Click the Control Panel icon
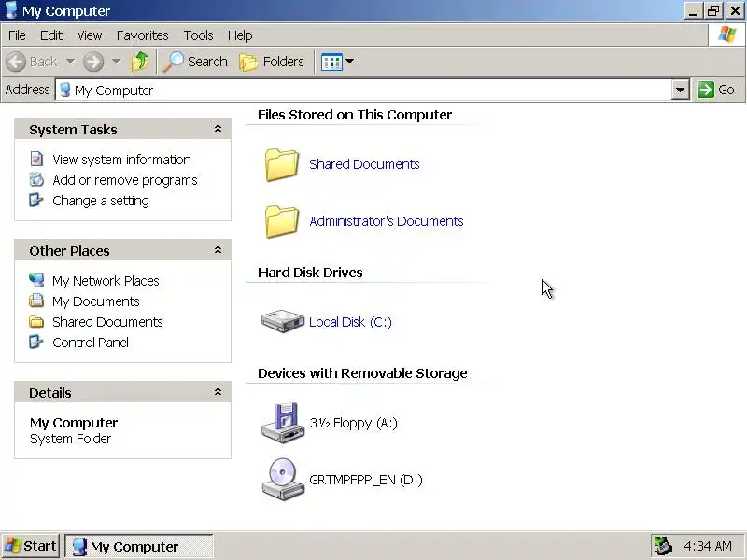Viewport: 747px width, 560px height. (36, 342)
